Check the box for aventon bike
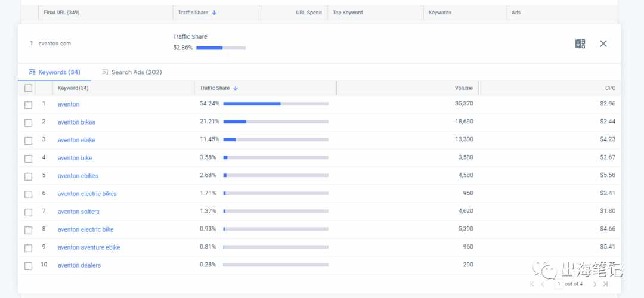Image resolution: width=644 pixels, height=298 pixels. coord(29,159)
